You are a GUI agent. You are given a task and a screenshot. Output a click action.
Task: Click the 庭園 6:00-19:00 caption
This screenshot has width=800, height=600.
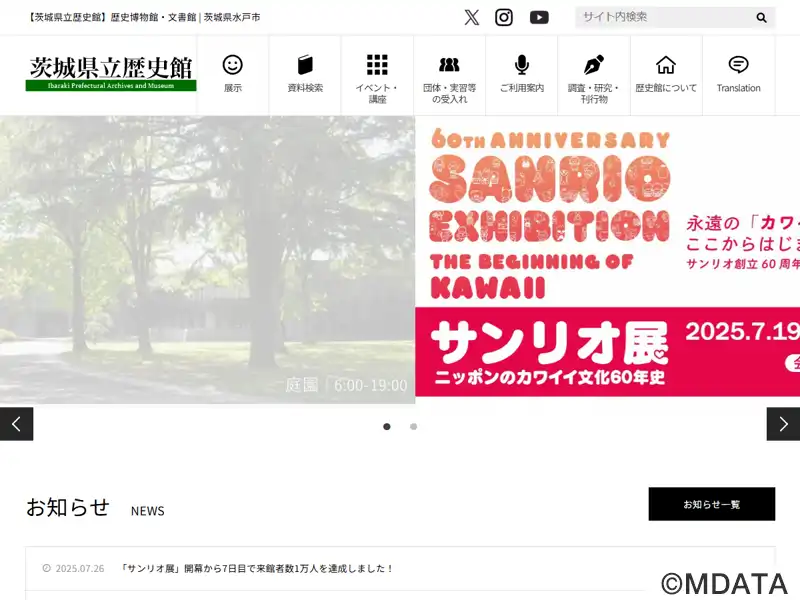346,385
